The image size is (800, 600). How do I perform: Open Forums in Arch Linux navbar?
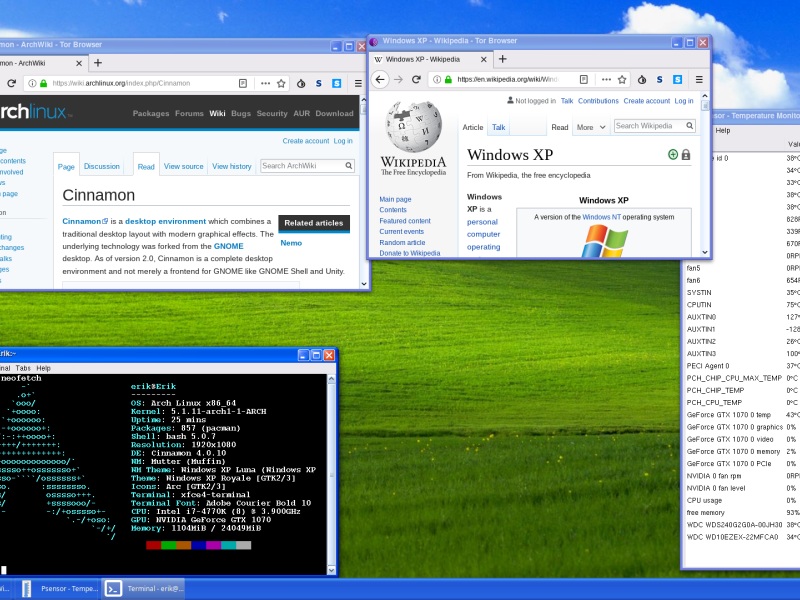point(189,113)
